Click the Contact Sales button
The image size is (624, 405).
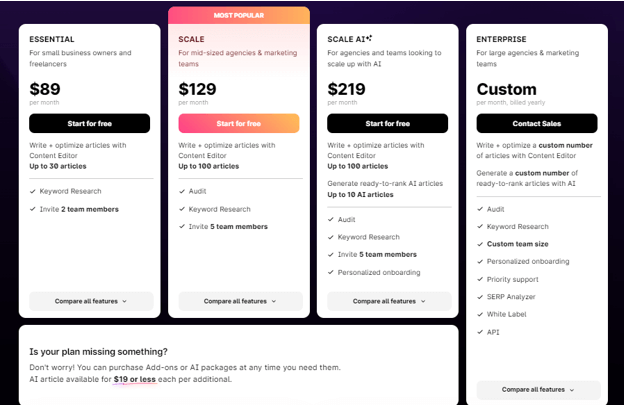coord(536,123)
